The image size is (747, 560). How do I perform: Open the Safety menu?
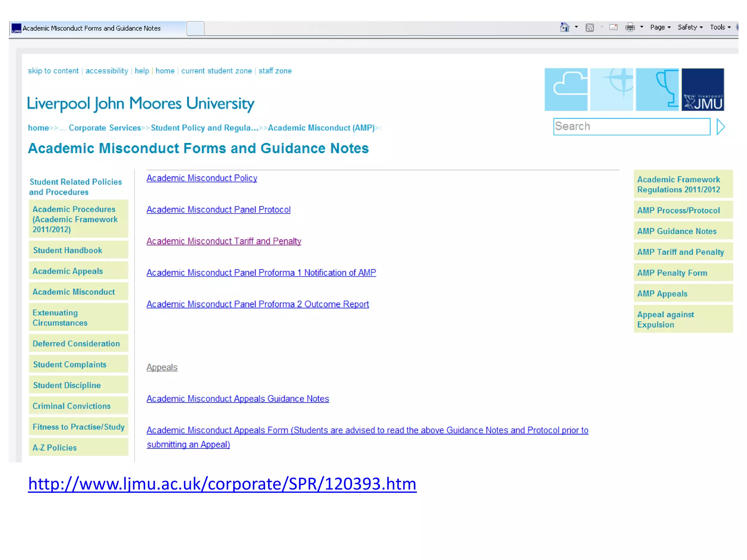click(x=690, y=27)
